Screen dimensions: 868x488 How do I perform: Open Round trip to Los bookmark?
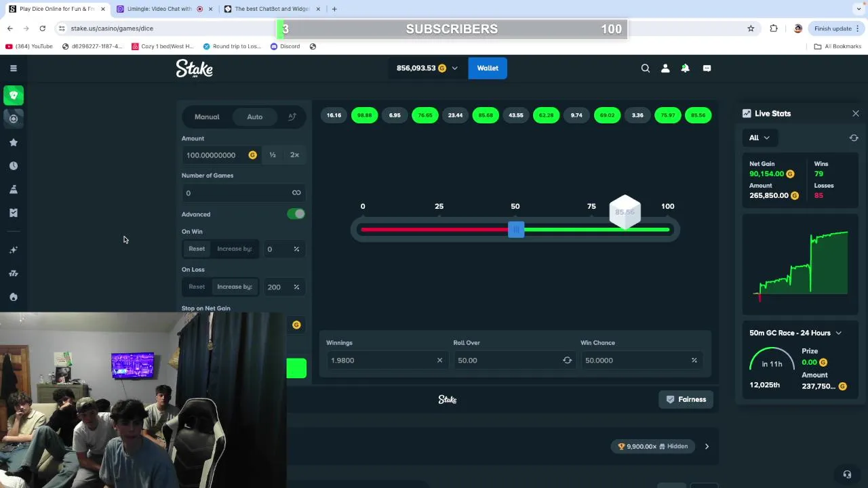point(231,46)
